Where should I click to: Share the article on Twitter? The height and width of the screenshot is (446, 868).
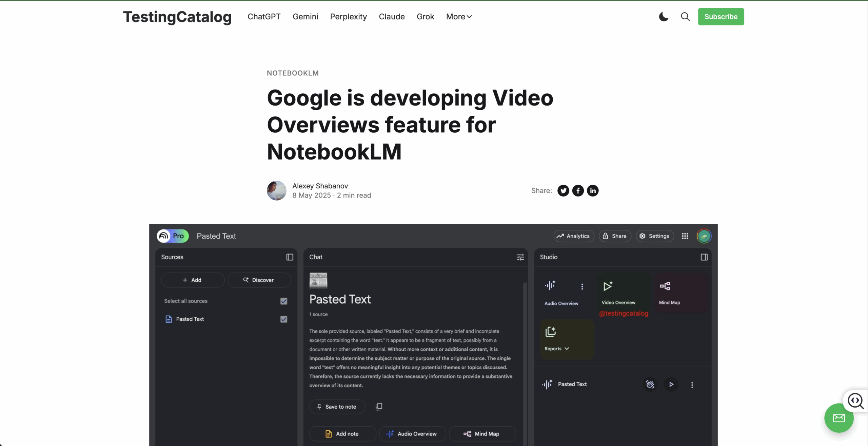(x=563, y=191)
